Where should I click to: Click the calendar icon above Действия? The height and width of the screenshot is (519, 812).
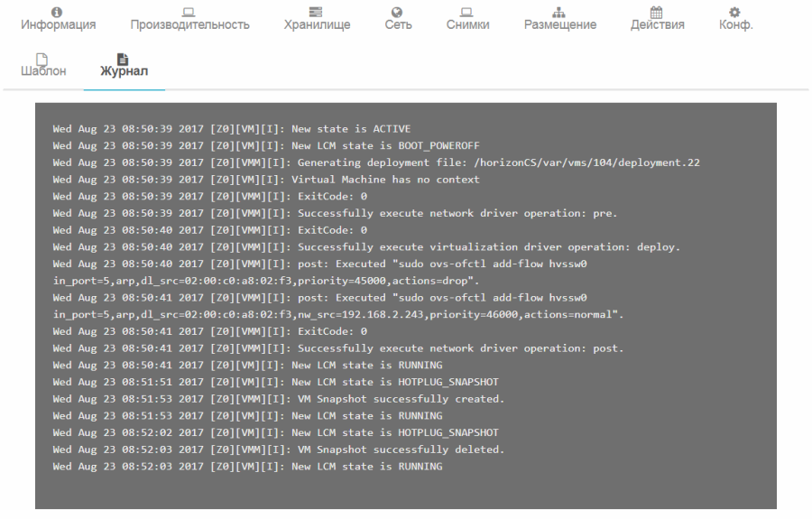tap(656, 12)
